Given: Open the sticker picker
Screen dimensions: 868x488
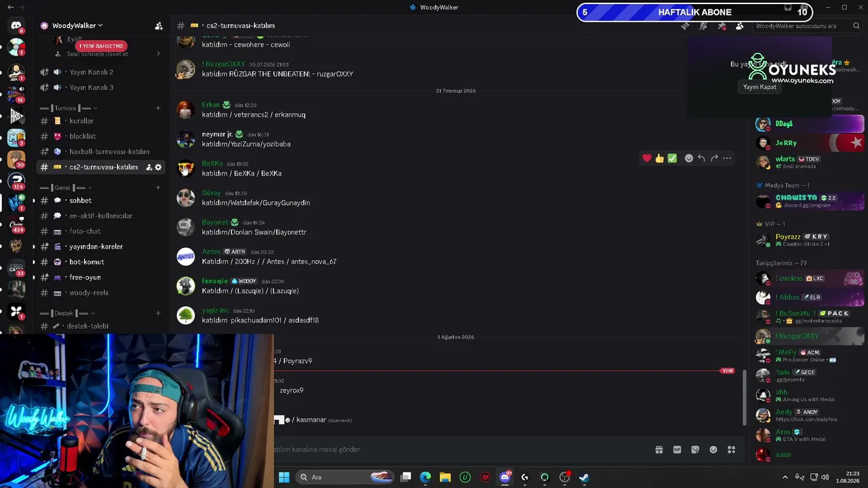Looking at the screenshot, I should (x=695, y=449).
